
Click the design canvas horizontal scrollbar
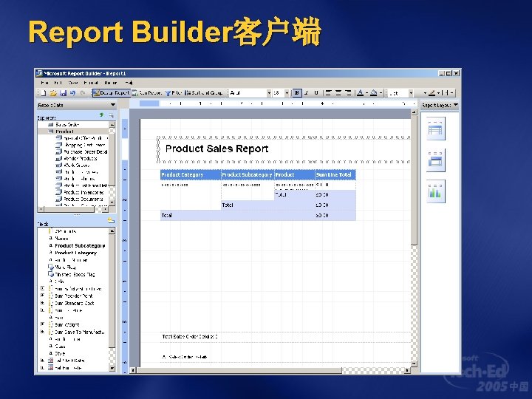[x=270, y=370]
